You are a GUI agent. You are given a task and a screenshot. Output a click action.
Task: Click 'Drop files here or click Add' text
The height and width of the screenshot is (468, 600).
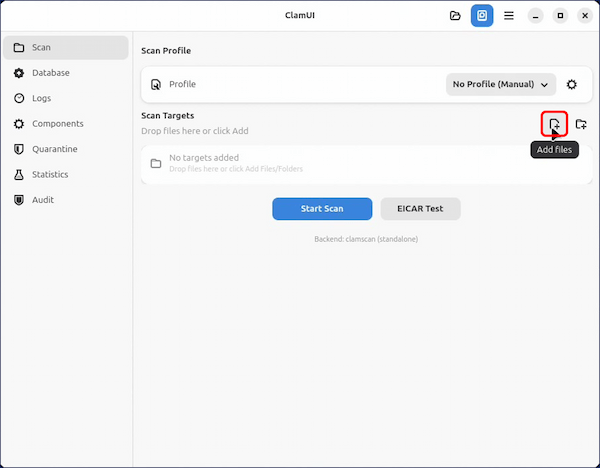pos(195,131)
